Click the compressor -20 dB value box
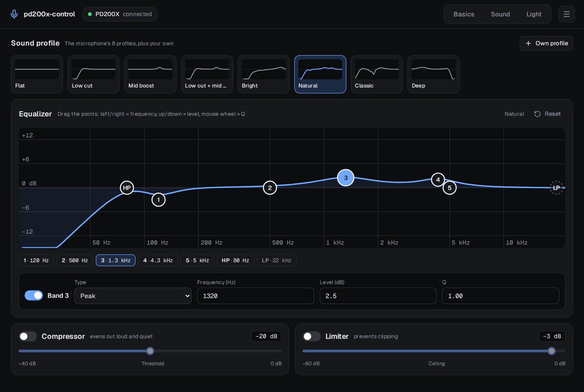The width and height of the screenshot is (584, 392). click(266, 336)
